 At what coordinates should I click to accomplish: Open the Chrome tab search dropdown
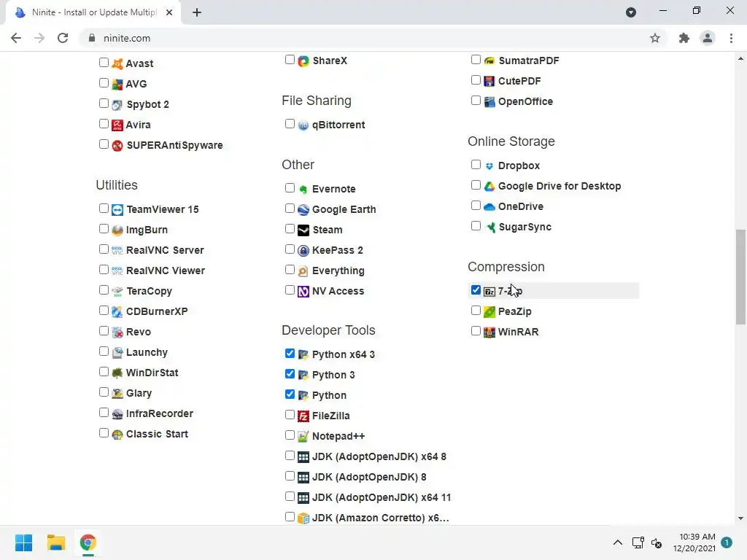point(631,12)
